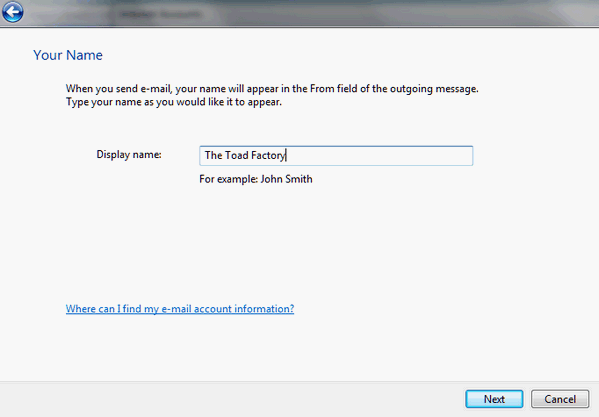Go back using the blue arrow icon
Screen dimensions: 599x417
pos(13,12)
